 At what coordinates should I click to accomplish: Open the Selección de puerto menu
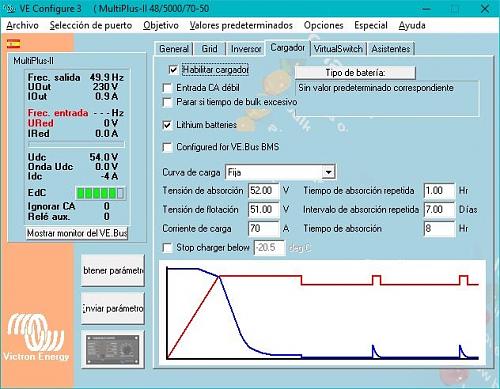coord(91,25)
